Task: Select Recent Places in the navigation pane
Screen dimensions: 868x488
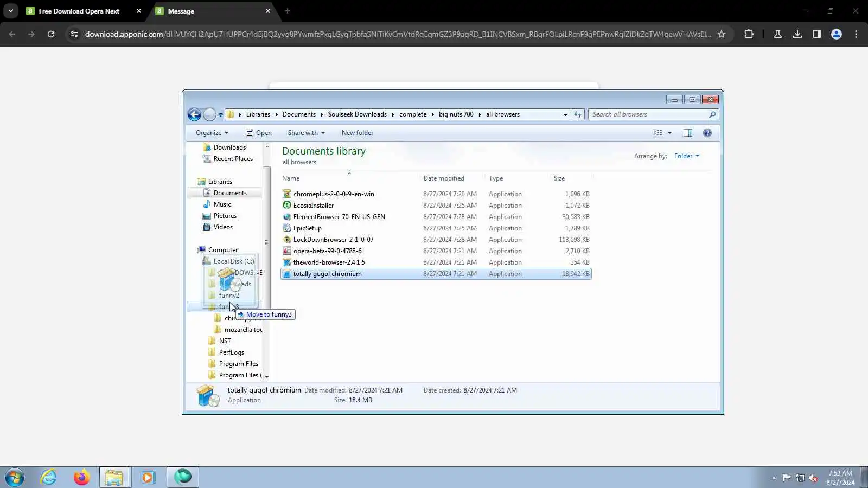Action: [233, 159]
